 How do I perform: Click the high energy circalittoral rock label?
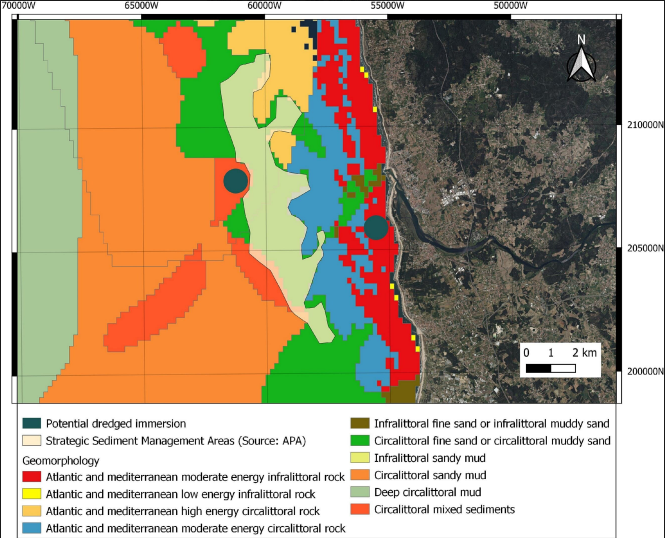[x=183, y=511]
